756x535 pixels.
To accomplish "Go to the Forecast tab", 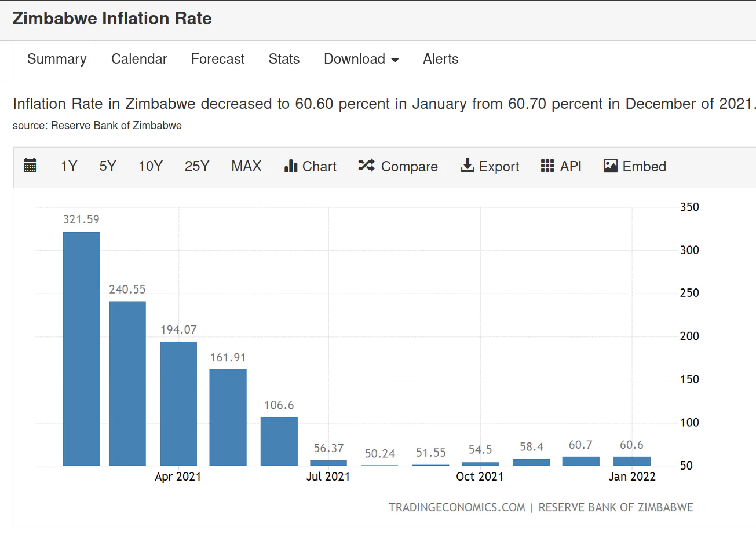I will point(218,59).
